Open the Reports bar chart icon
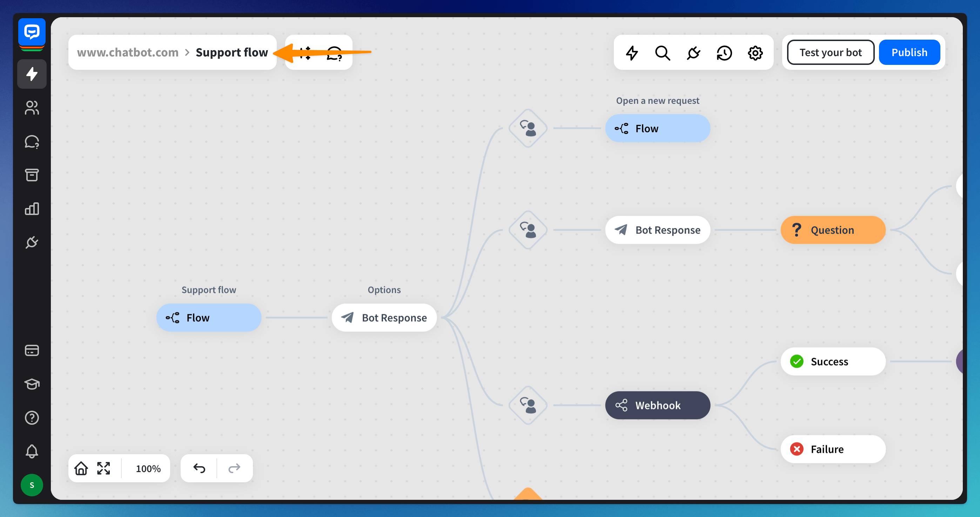This screenshot has height=517, width=980. click(32, 208)
